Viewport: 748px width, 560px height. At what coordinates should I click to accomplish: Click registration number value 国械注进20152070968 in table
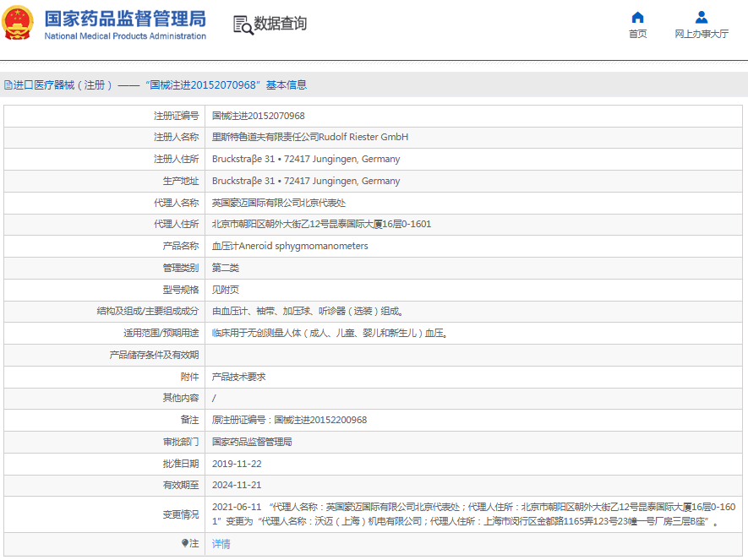click(x=258, y=116)
